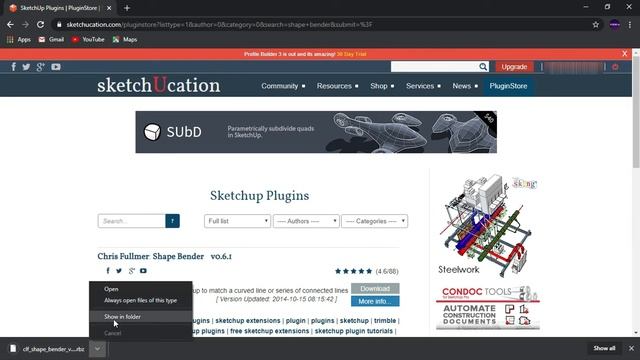
Task: Click the sketchUcation logo
Action: tap(158, 85)
